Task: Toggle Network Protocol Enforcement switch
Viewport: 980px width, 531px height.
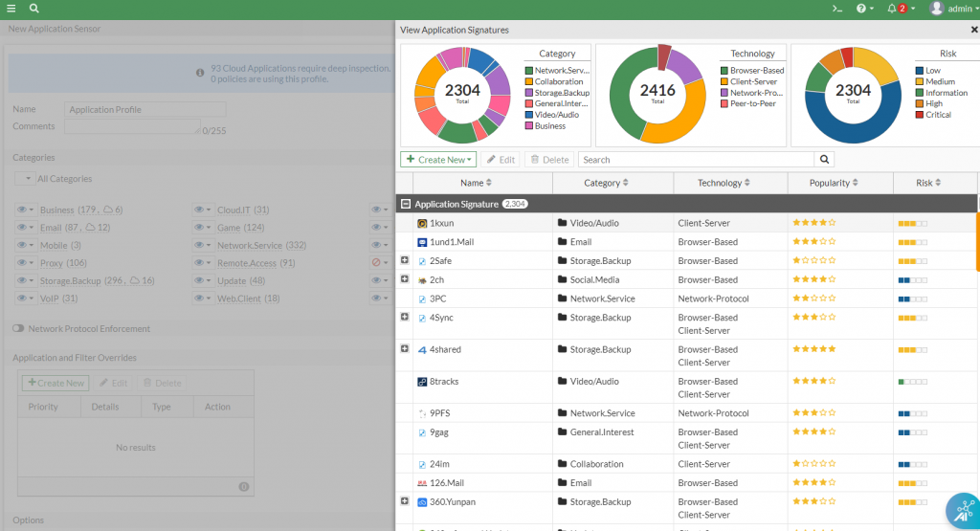Action: [x=18, y=328]
